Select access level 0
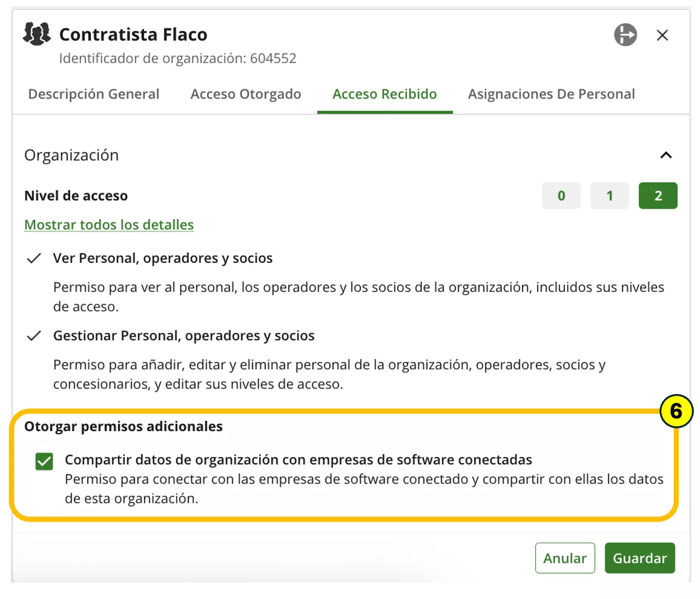The height and width of the screenshot is (599, 700). [561, 195]
